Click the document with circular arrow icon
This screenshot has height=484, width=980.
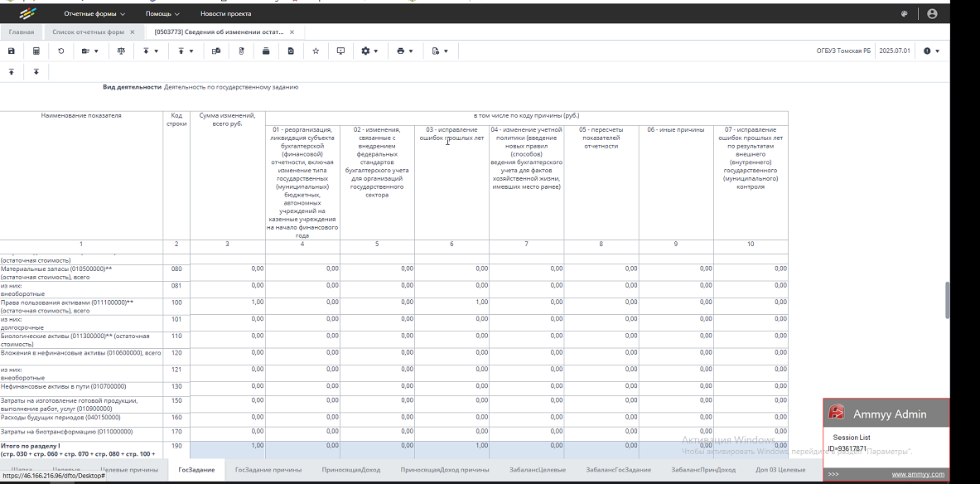point(292,51)
